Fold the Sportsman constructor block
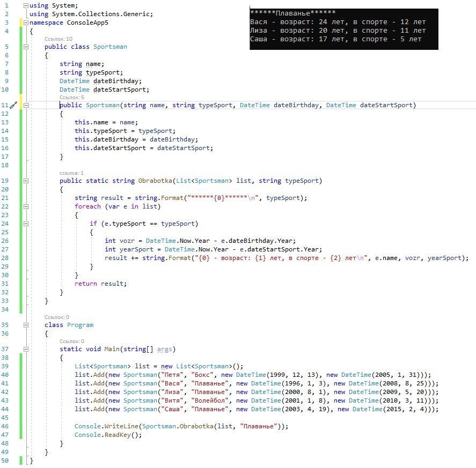Image resolution: width=476 pixels, height=468 pixels. [26, 105]
